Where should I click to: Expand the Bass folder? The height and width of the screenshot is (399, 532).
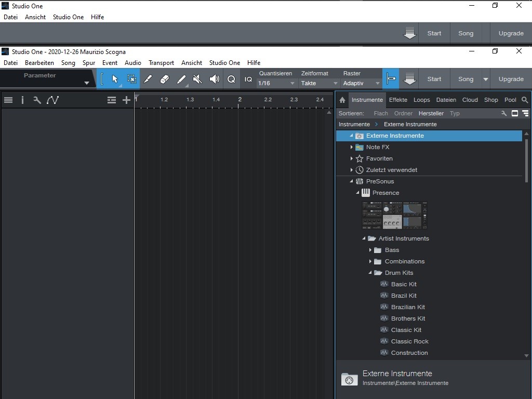(370, 250)
